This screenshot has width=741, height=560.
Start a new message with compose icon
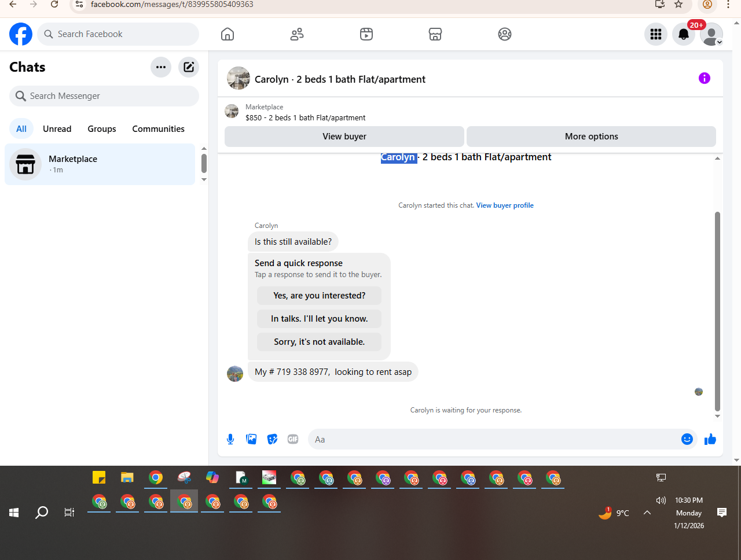pyautogui.click(x=189, y=67)
